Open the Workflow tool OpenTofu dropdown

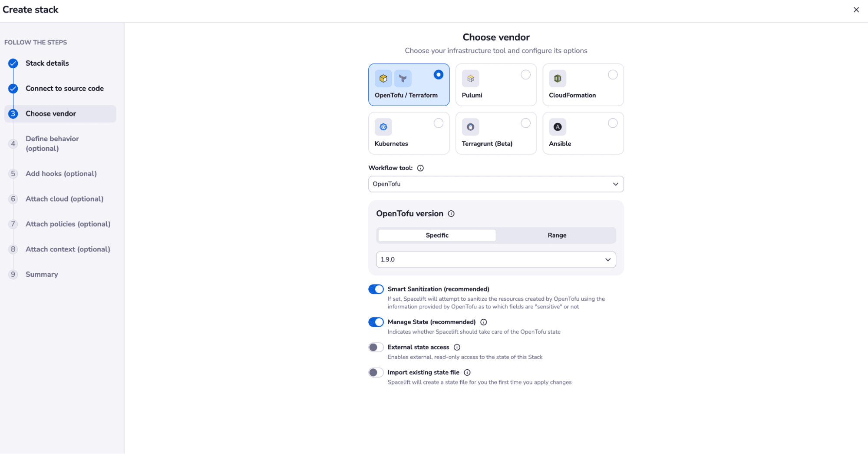point(496,184)
